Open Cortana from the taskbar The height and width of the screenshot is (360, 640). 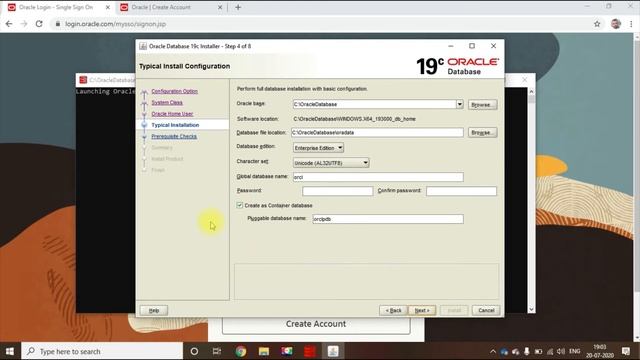(x=194, y=351)
